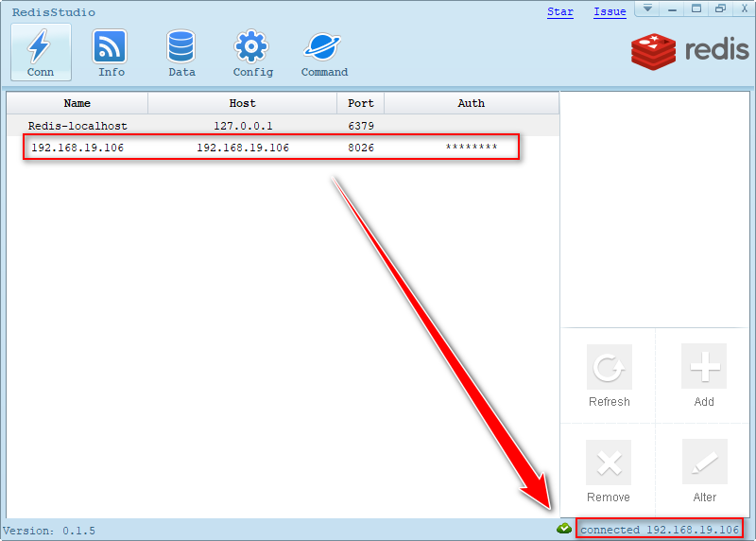
Task: Close the RedisStudio window
Action: (745, 9)
